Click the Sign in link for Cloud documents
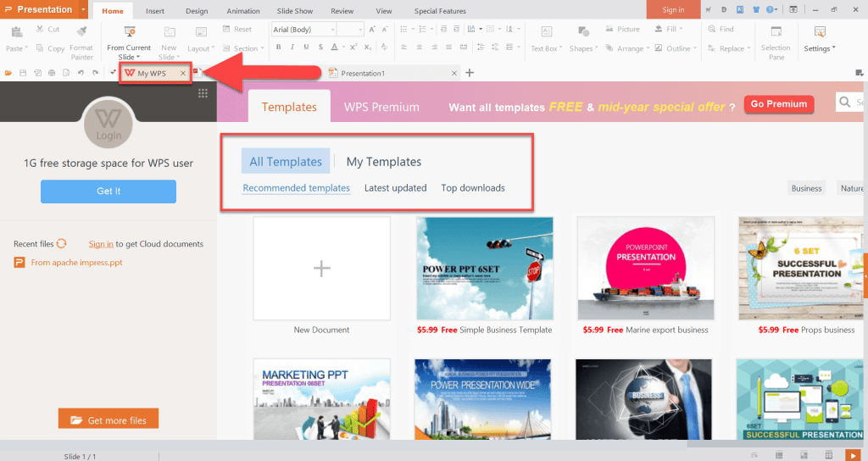Image resolution: width=868 pixels, height=461 pixels. (101, 243)
